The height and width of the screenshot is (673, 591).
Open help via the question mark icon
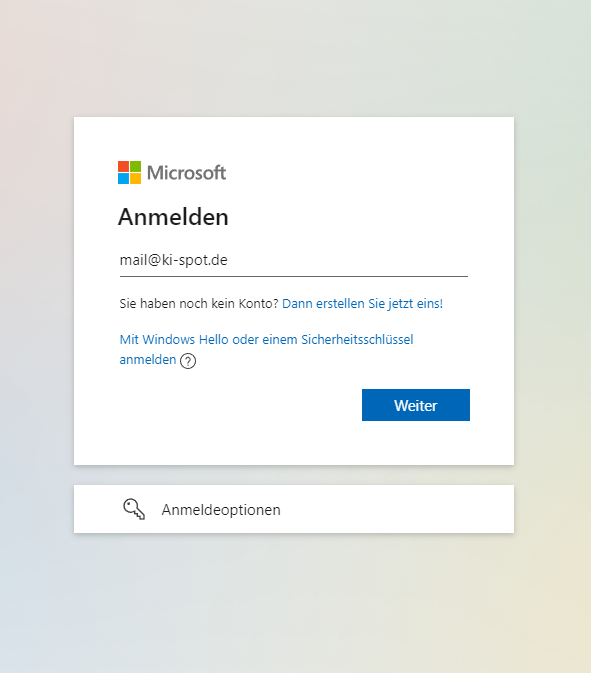[x=188, y=361]
